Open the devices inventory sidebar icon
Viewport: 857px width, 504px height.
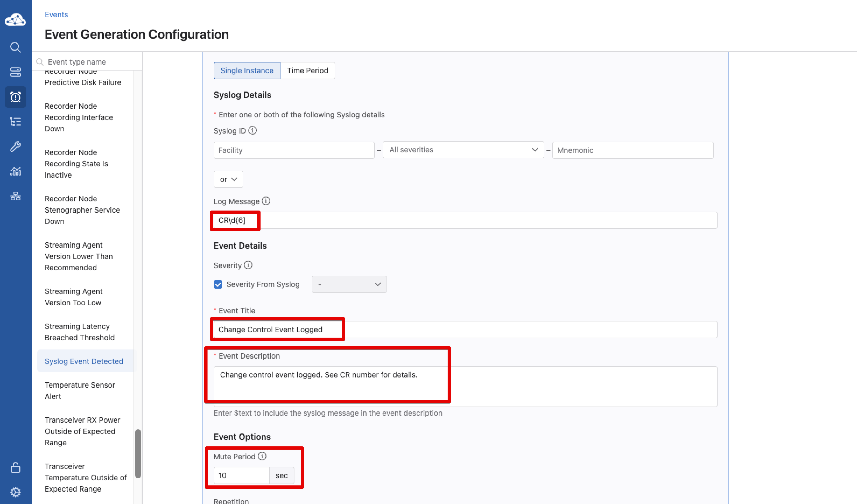(x=15, y=72)
